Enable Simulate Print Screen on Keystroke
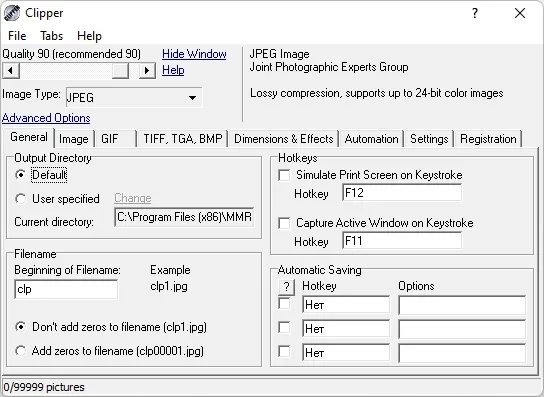Screen dimensions: 544x397 tap(284, 175)
